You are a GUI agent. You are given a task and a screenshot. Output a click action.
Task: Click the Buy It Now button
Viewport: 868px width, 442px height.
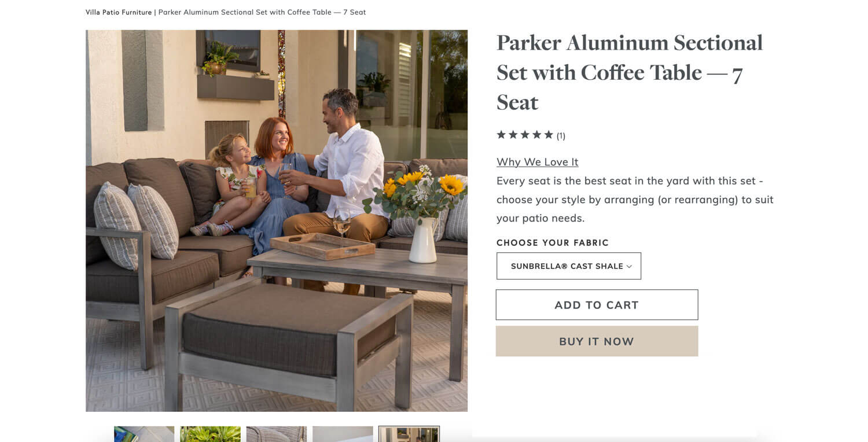point(597,341)
